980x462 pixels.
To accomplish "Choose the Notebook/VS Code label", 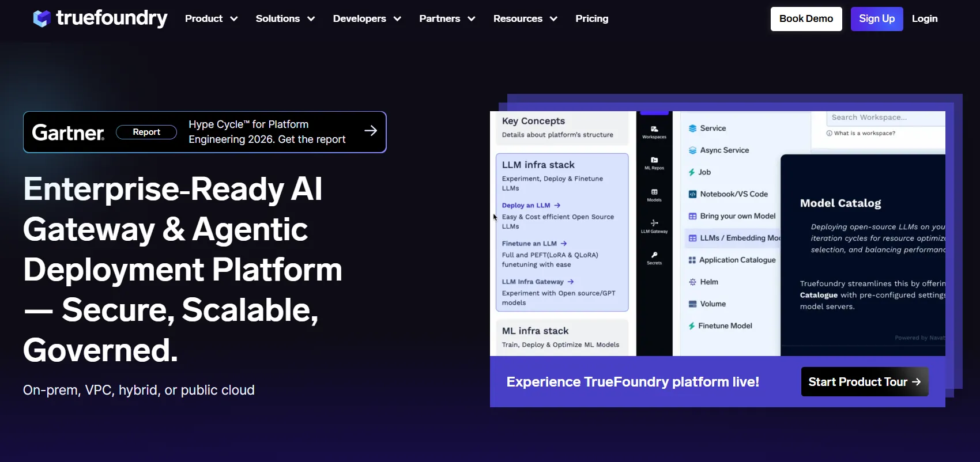I will (x=734, y=194).
